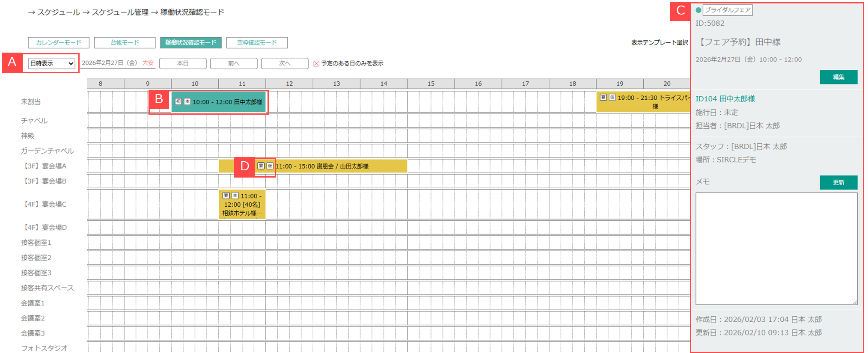Image resolution: width=868 pixels, height=353 pixels.
Task: Go to the next day with 次へ
Action: [285, 63]
